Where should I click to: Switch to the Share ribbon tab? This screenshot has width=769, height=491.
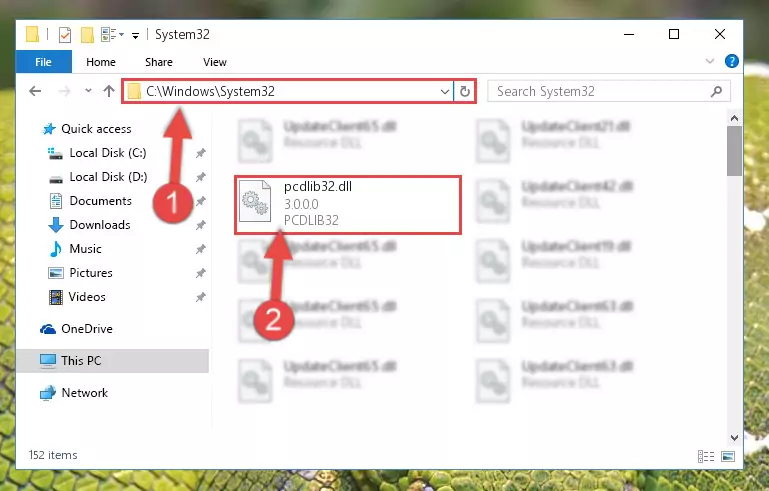coord(158,62)
